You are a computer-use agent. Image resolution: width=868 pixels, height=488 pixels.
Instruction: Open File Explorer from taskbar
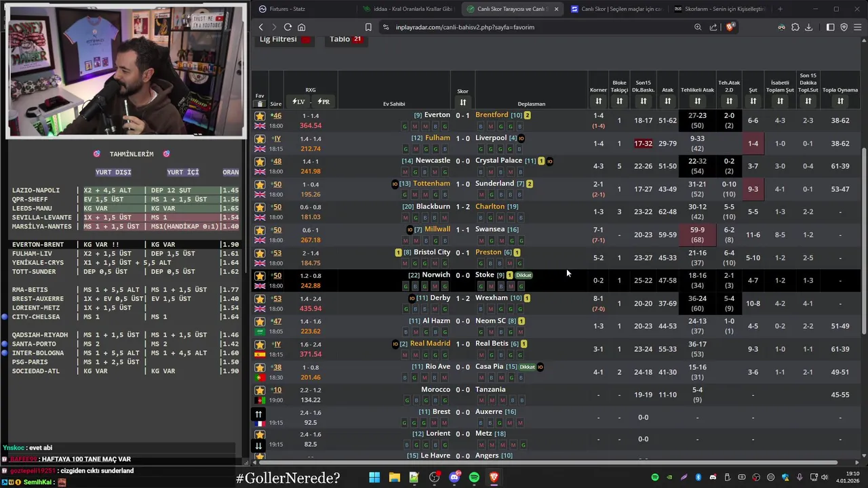[394, 477]
